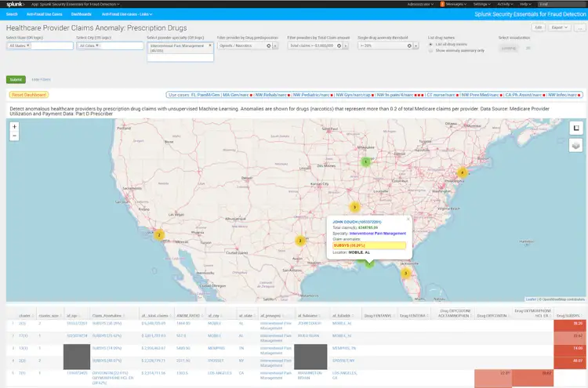This screenshot has height=388, width=588.
Task: Remove the All States filter tag
Action: [x=28, y=45]
